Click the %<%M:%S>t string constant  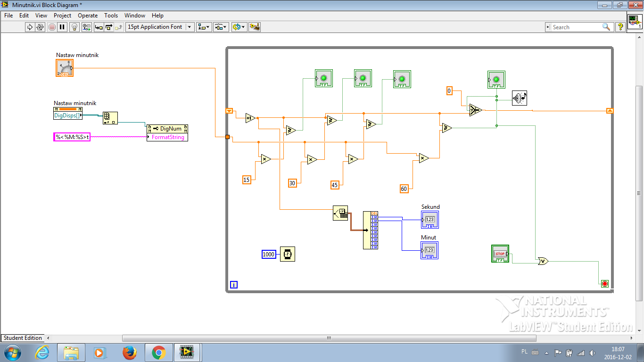pos(72,137)
